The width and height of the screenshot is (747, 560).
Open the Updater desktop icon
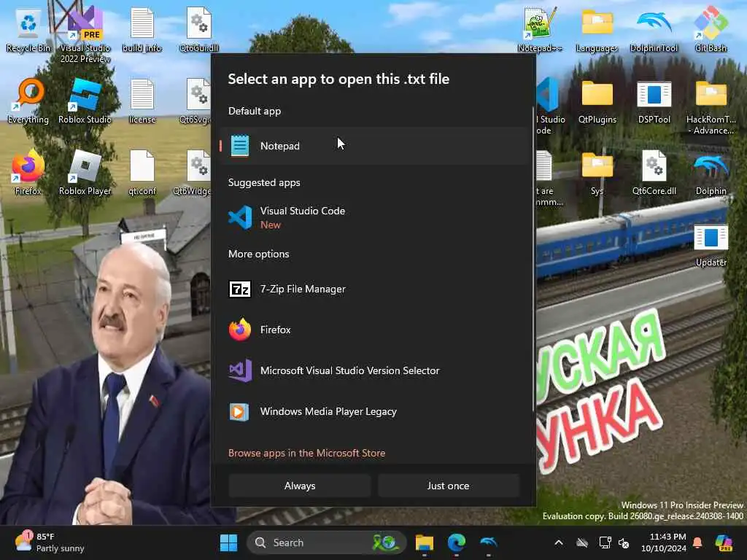point(711,244)
